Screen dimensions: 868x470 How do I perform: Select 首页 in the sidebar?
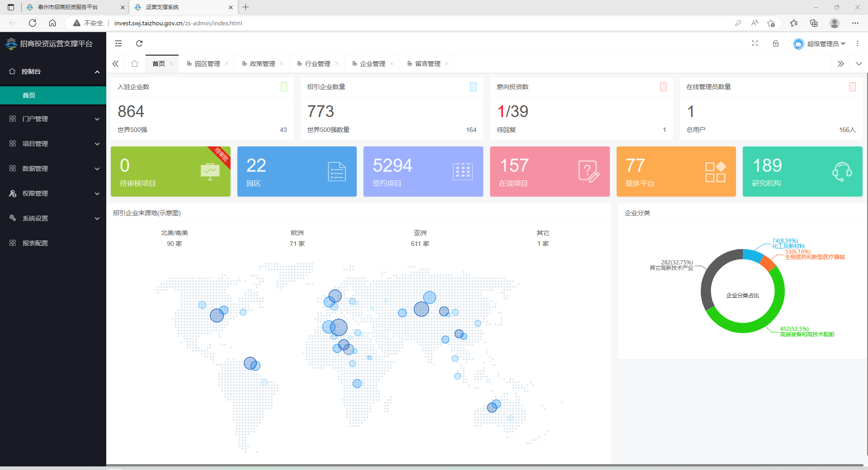click(53, 95)
